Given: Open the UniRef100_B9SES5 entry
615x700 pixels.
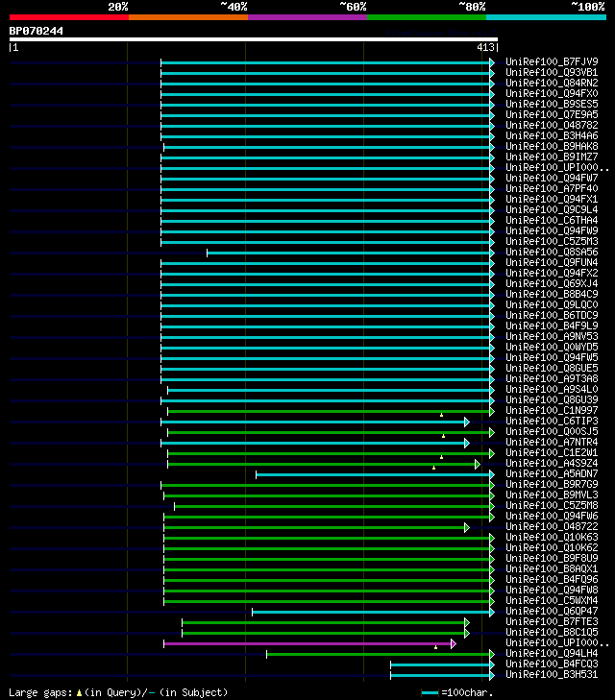Looking at the screenshot, I should 552,104.
